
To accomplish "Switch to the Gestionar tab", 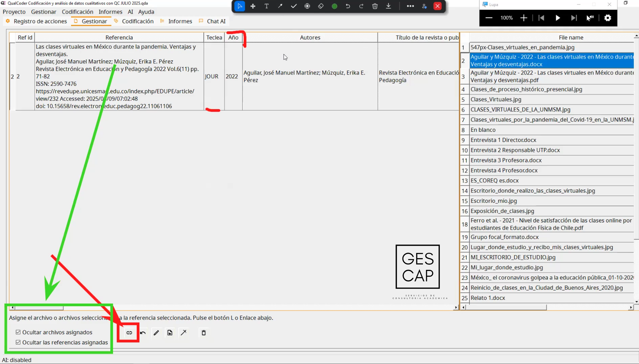I will pos(91,21).
